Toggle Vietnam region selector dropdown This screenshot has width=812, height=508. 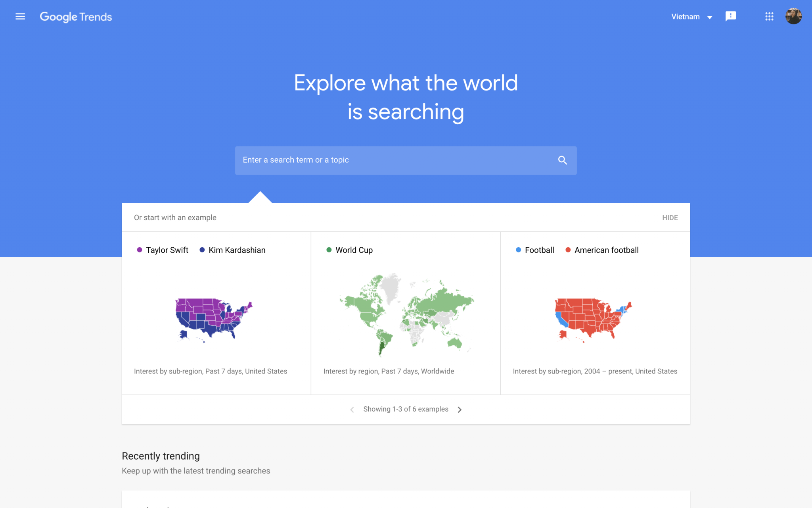click(692, 16)
